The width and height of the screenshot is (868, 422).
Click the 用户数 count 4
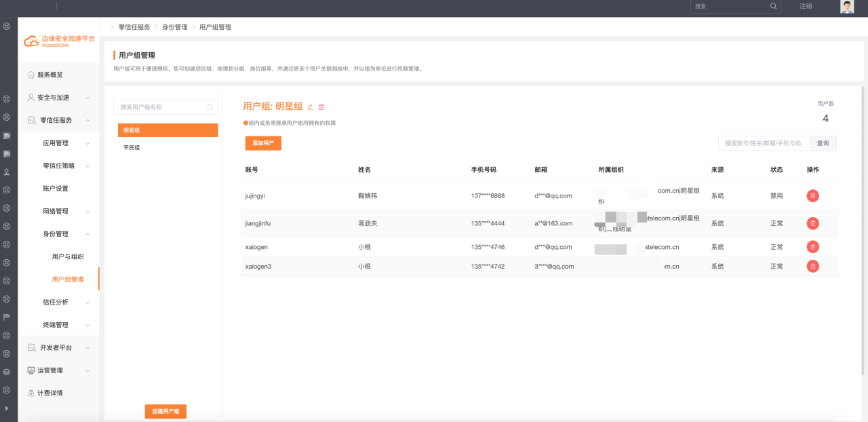[825, 119]
